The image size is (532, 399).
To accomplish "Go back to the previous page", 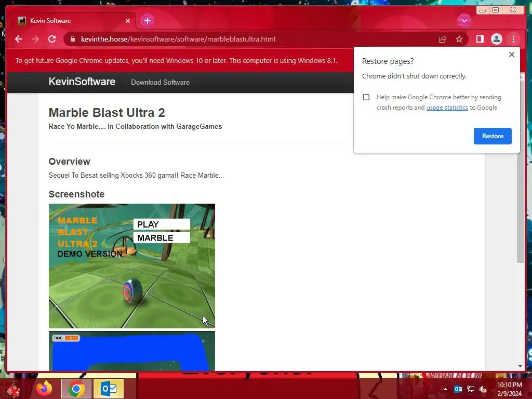I will [x=19, y=39].
